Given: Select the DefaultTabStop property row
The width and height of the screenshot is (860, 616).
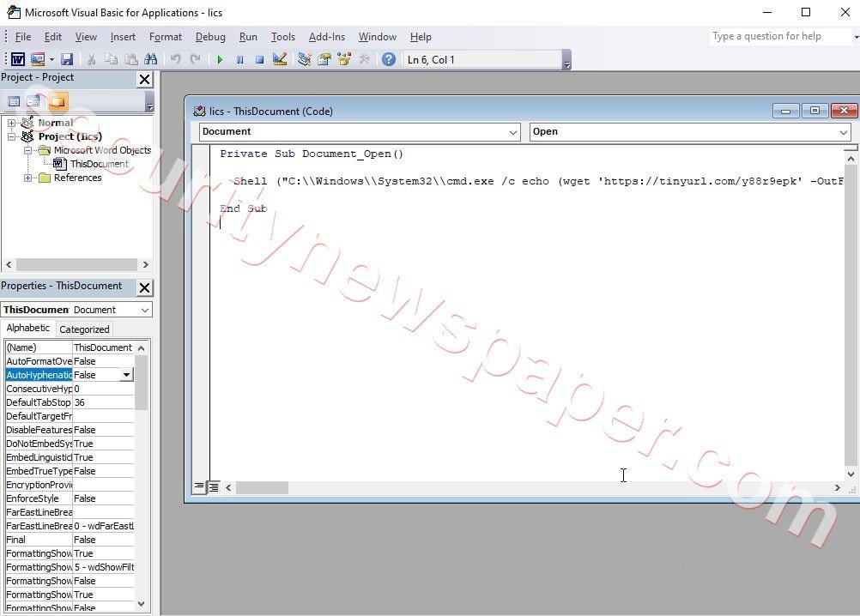Looking at the screenshot, I should coord(70,402).
